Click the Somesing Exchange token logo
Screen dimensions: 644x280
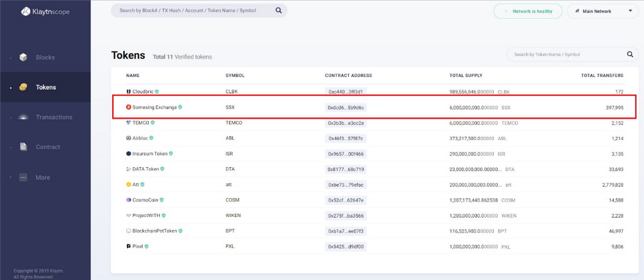coord(129,107)
